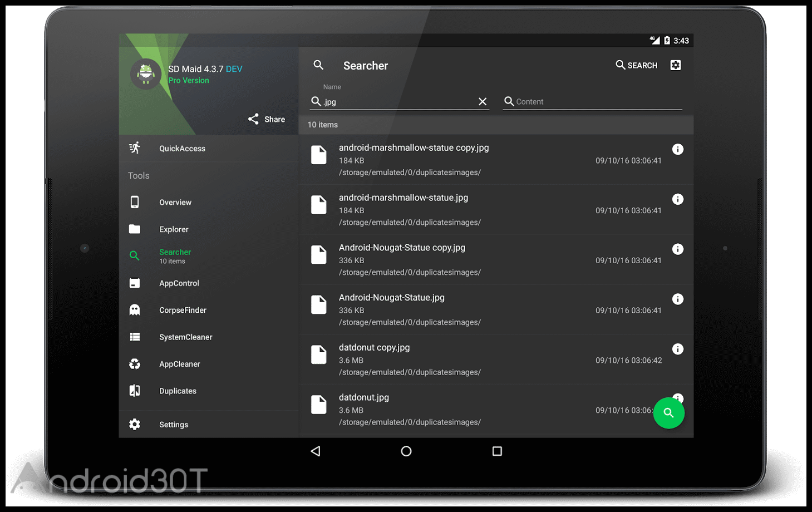The image size is (812, 512).
Task: Clear the .jpg name filter with X
Action: (x=483, y=101)
